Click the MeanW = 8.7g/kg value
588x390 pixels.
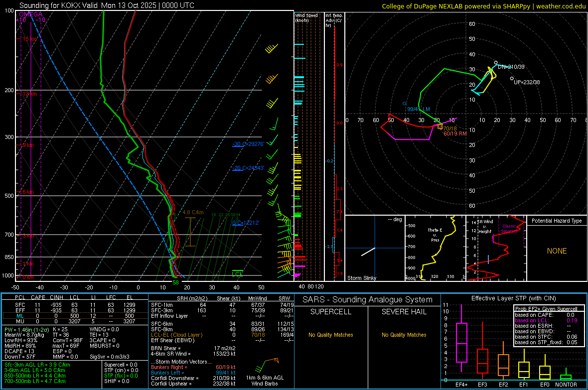click(24, 335)
